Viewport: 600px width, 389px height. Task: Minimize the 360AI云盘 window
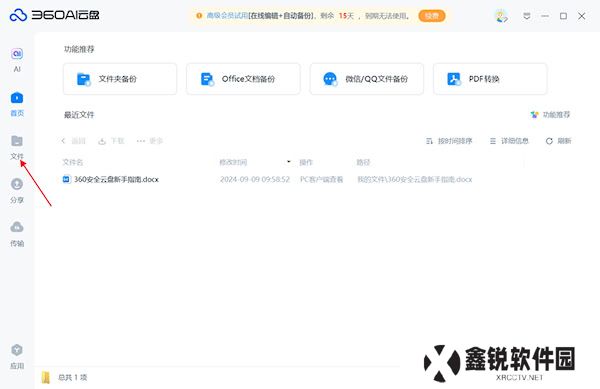tap(545, 16)
